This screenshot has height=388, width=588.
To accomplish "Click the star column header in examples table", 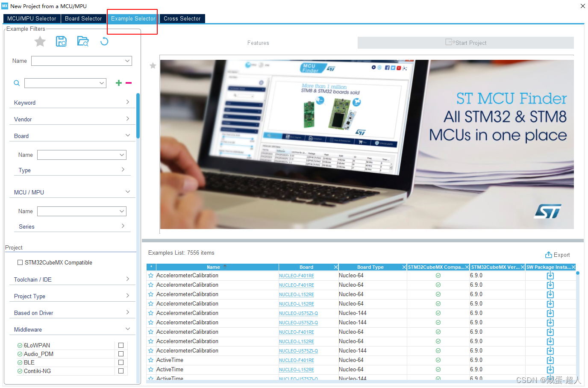I will (151, 267).
